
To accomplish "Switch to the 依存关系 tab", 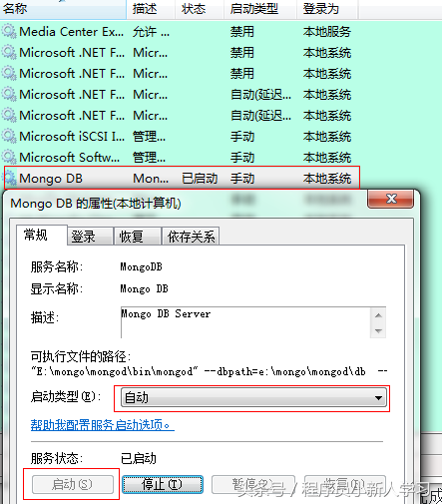I will coord(191,237).
